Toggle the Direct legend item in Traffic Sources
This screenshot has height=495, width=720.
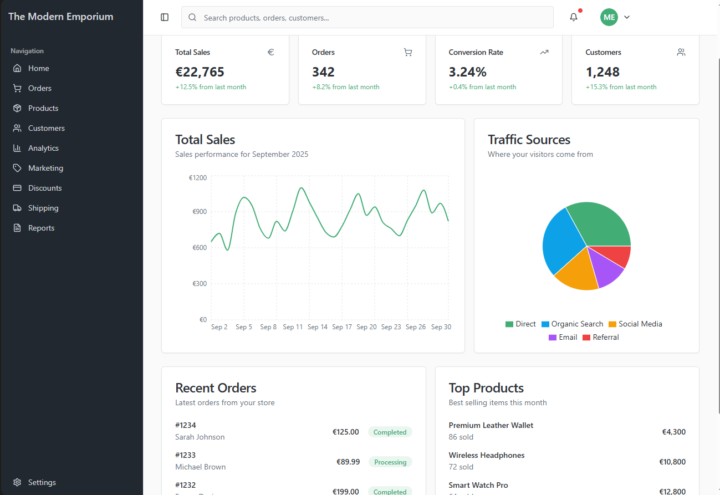520,324
